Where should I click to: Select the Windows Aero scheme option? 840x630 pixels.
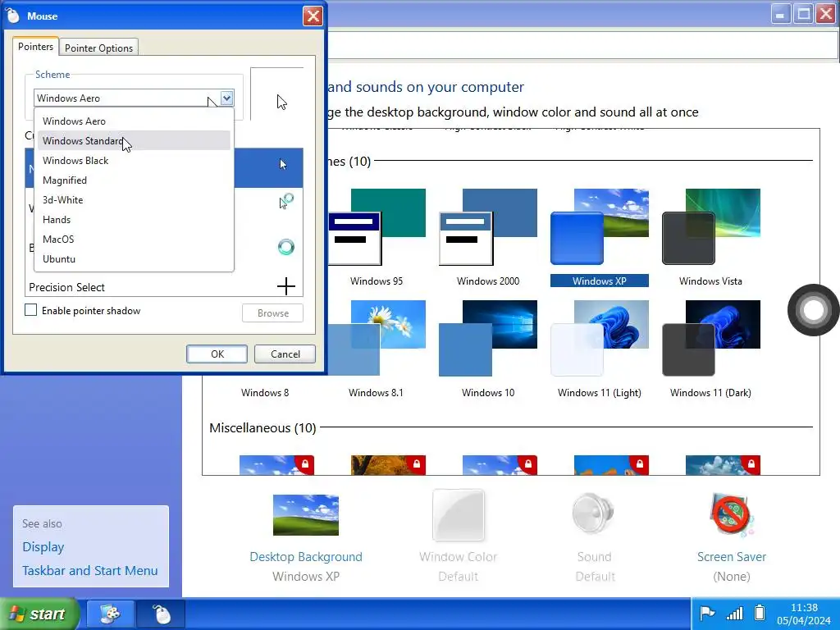[x=134, y=121]
